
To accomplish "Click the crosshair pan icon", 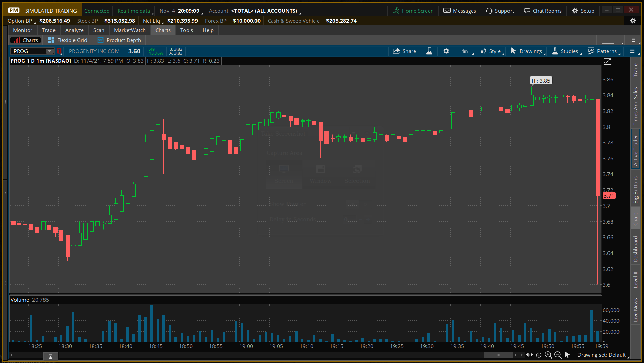I will (x=539, y=355).
